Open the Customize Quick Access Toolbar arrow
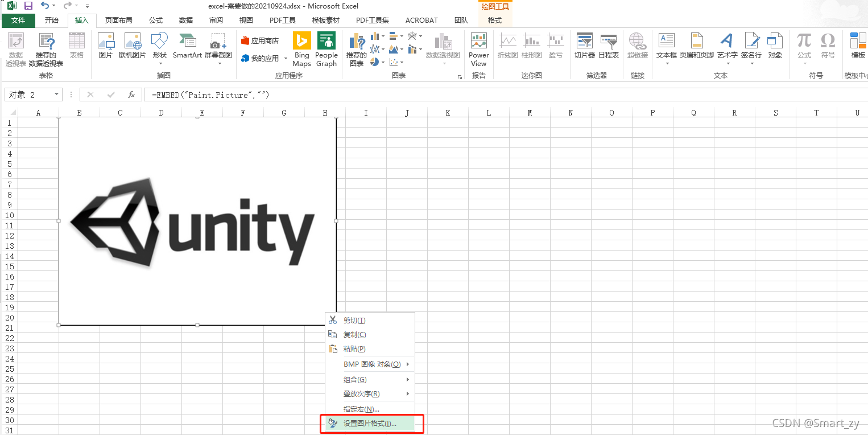 coord(87,6)
